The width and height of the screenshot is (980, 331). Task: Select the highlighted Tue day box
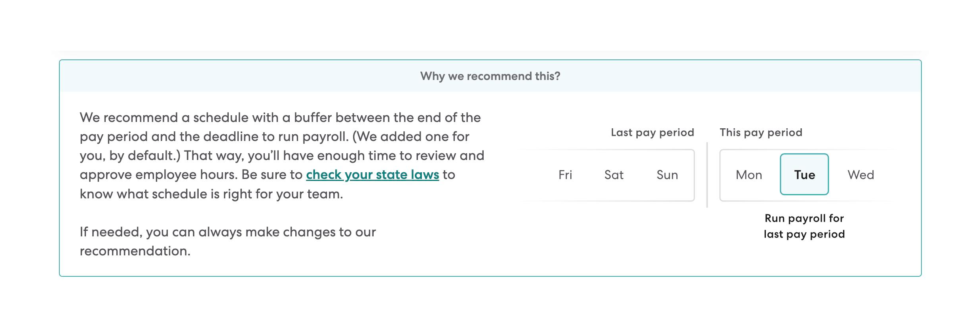point(804,175)
